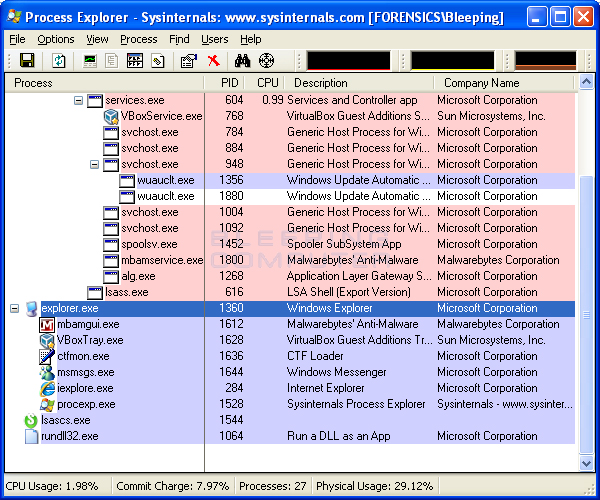
Task: Click the DLL/handle view toolbar icon
Action: point(158,60)
